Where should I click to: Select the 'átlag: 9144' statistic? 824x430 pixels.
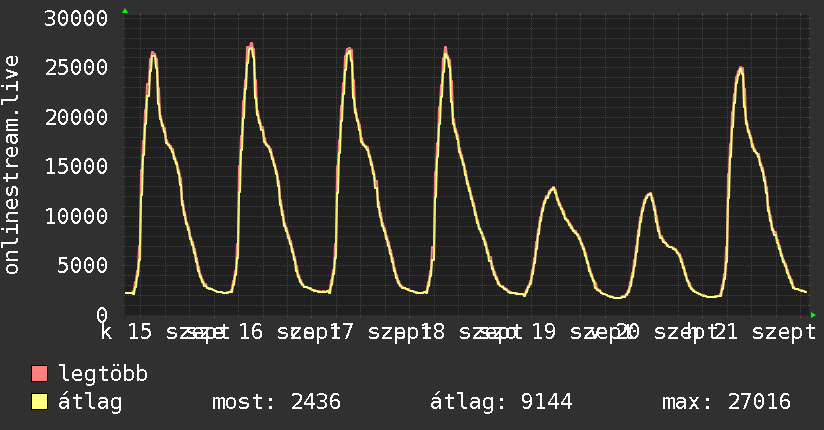(x=501, y=402)
